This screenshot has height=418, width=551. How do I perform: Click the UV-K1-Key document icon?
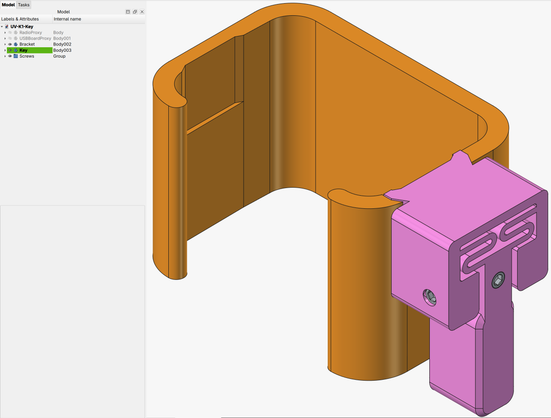pos(7,27)
